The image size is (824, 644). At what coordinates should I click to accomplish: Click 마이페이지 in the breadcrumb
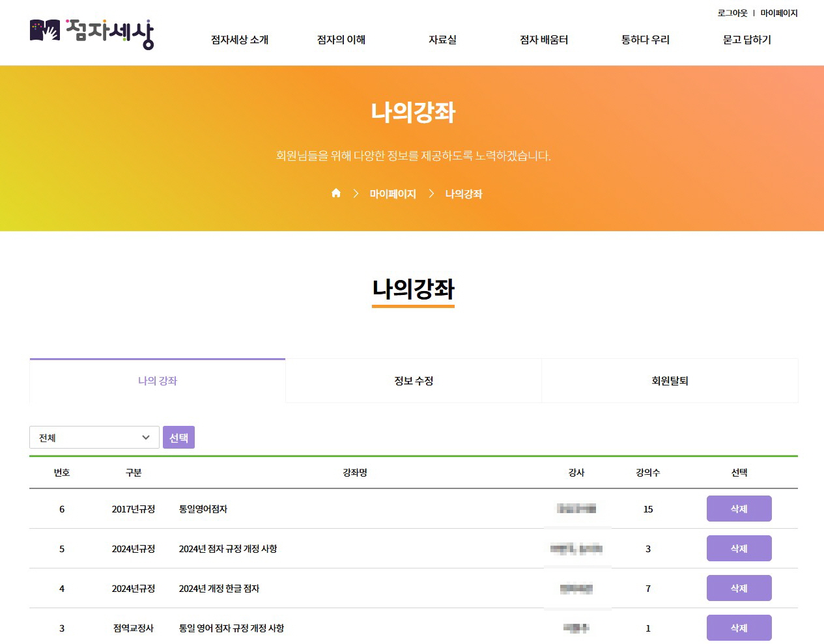(391, 193)
